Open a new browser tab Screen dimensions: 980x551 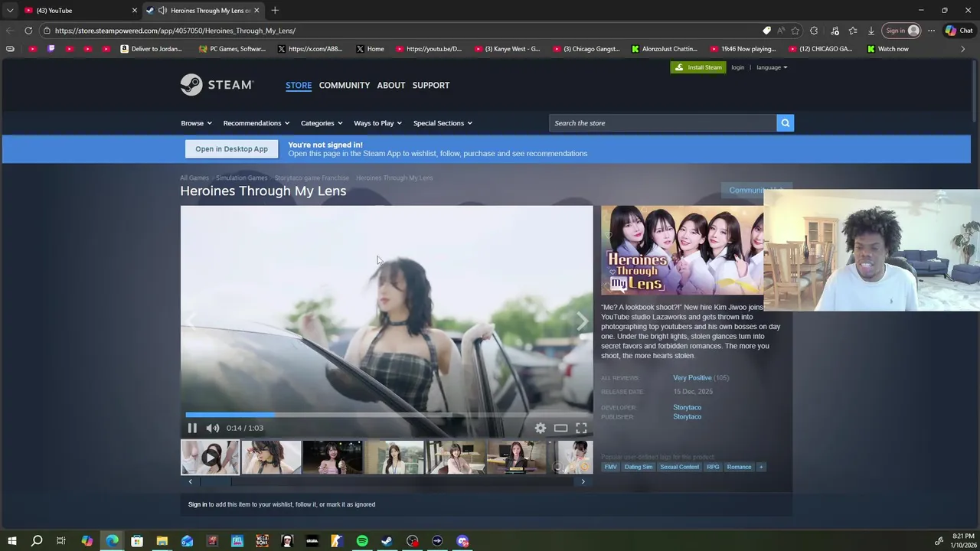click(275, 10)
